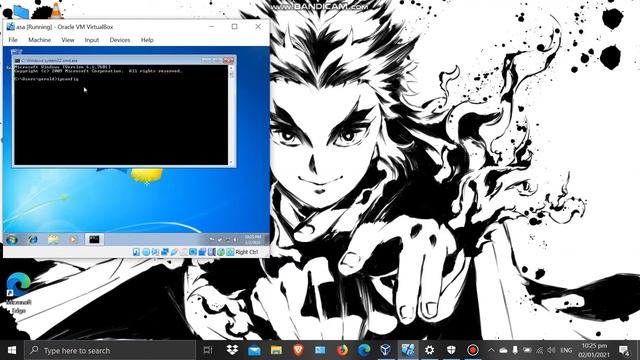Click the Type here to search box

coord(110,350)
